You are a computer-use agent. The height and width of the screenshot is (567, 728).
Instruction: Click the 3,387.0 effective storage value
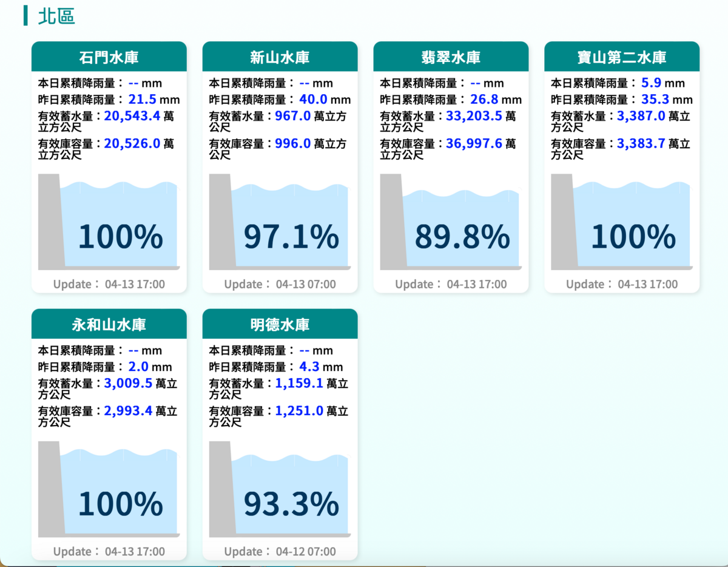click(641, 116)
